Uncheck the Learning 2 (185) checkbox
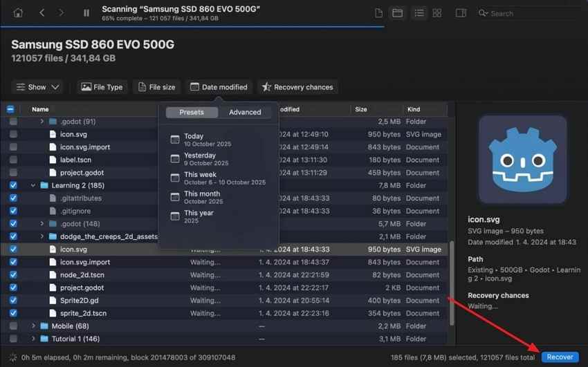 [13, 185]
